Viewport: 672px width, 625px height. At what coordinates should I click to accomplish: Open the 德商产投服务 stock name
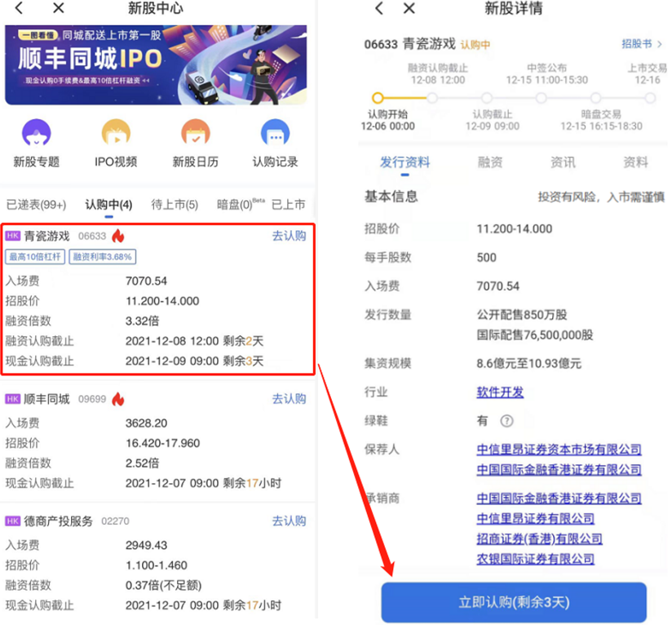(58, 521)
